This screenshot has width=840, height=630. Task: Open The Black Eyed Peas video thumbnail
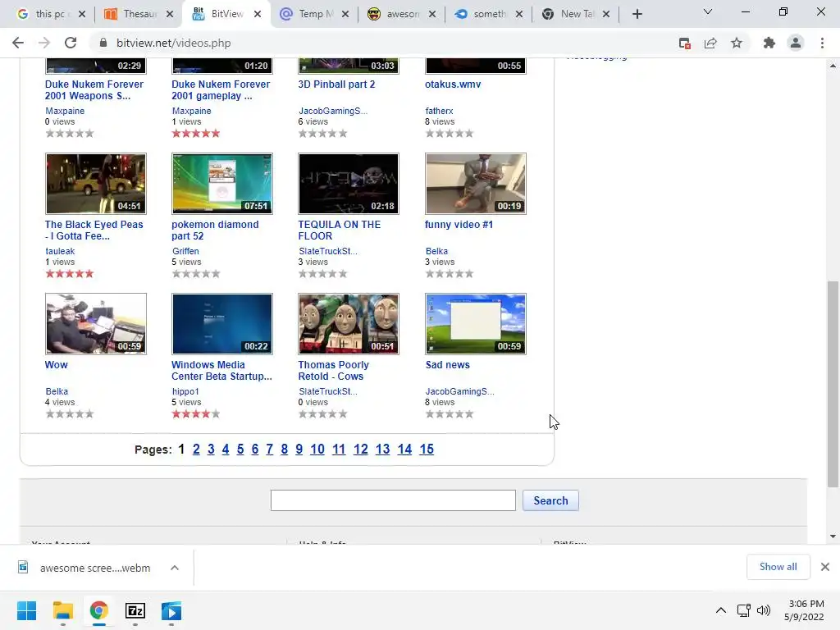96,184
